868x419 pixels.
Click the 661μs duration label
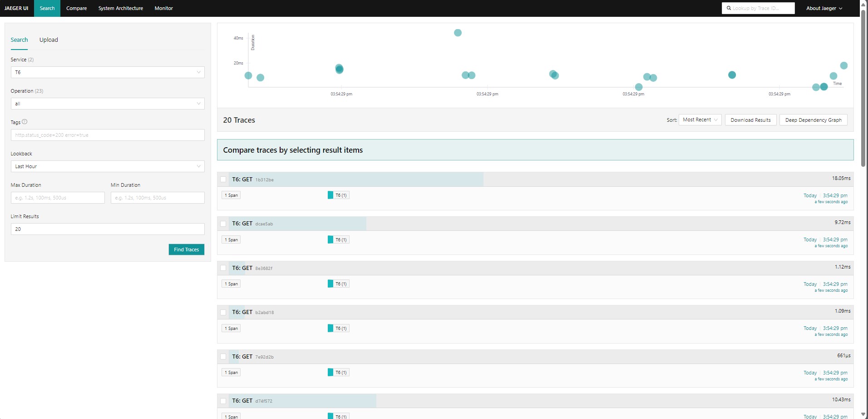(x=844, y=355)
